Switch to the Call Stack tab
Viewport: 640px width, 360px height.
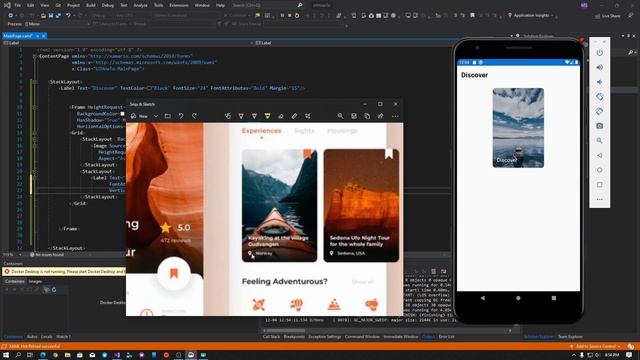pos(271,337)
